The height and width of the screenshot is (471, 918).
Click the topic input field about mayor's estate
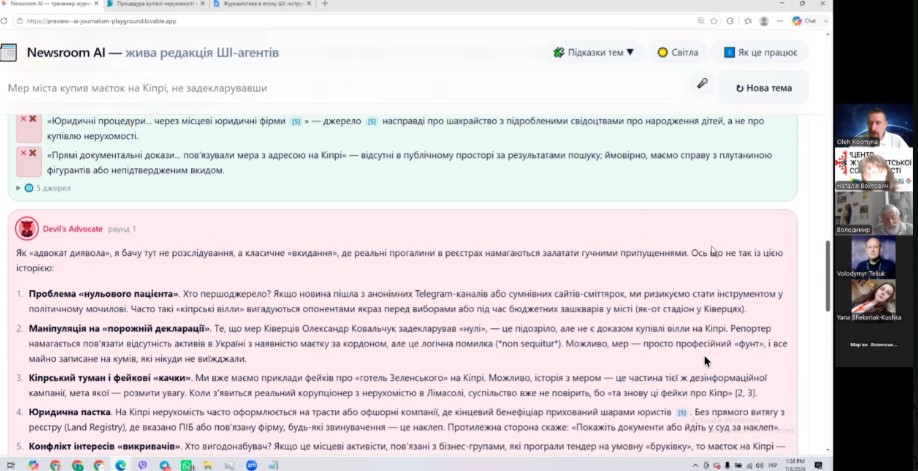pos(345,88)
